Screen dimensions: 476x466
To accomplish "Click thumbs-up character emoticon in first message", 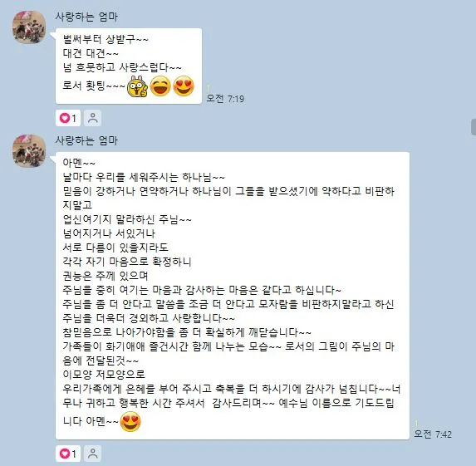I will click(137, 86).
